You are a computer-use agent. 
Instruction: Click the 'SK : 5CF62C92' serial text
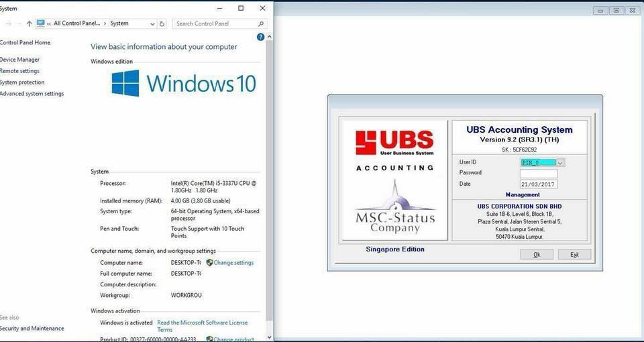coord(519,150)
